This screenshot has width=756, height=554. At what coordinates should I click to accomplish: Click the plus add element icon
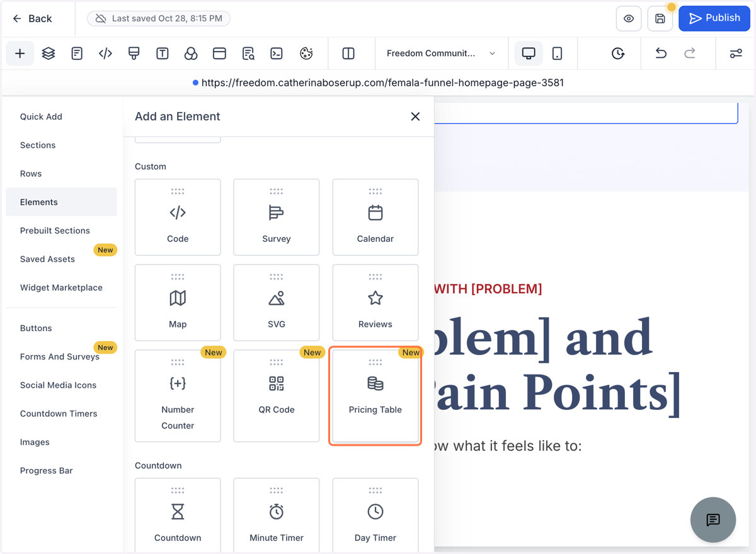tap(20, 54)
